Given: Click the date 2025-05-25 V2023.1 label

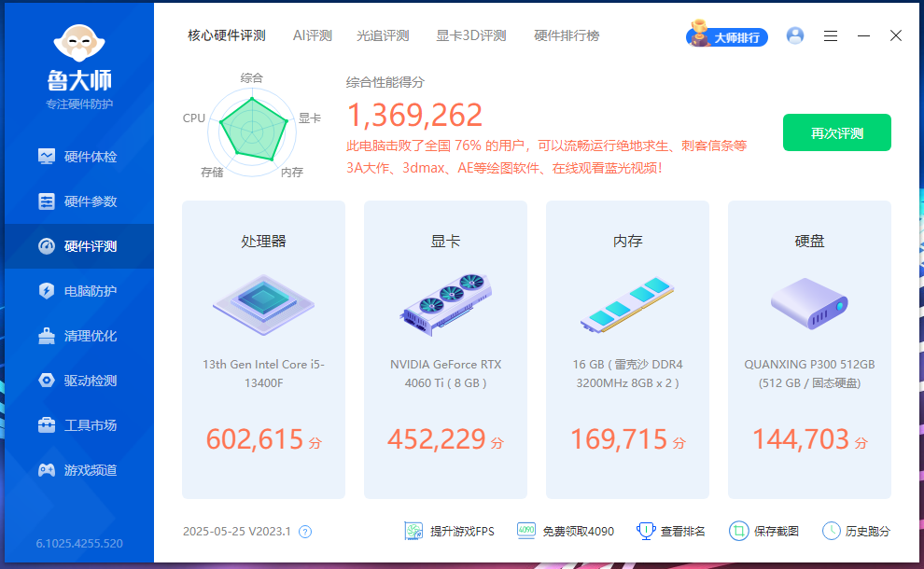Looking at the screenshot, I should pyautogui.click(x=237, y=532).
